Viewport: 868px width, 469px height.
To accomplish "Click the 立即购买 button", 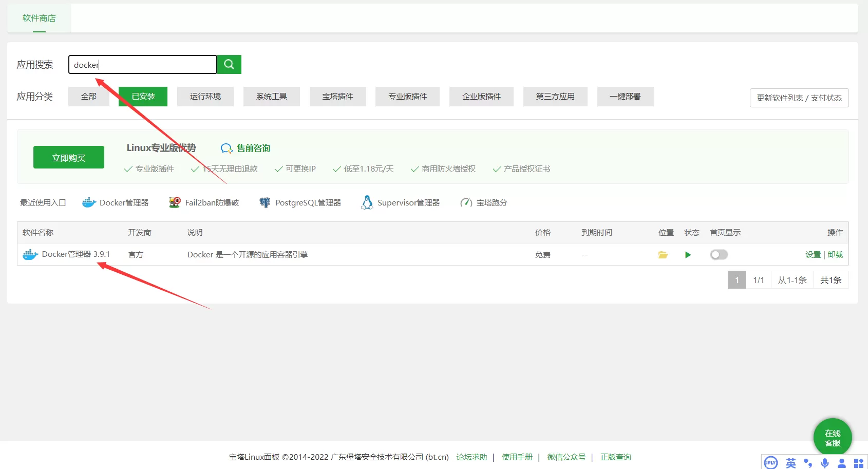I will (69, 158).
